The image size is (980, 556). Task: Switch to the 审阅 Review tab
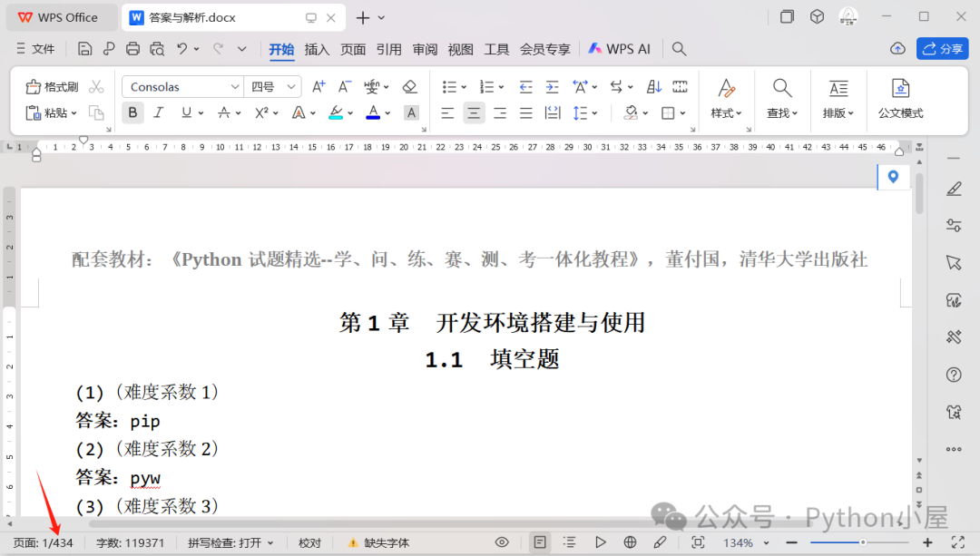tap(425, 49)
